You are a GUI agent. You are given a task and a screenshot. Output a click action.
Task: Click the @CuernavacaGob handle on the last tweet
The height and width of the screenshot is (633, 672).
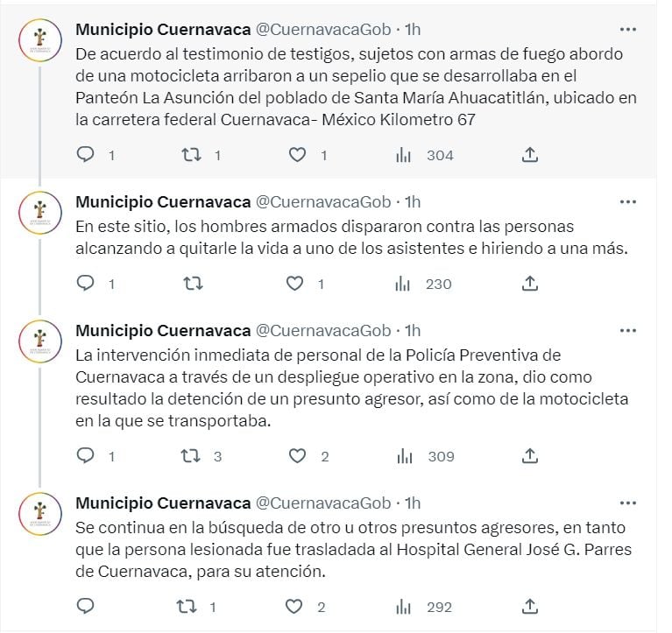coord(322,503)
